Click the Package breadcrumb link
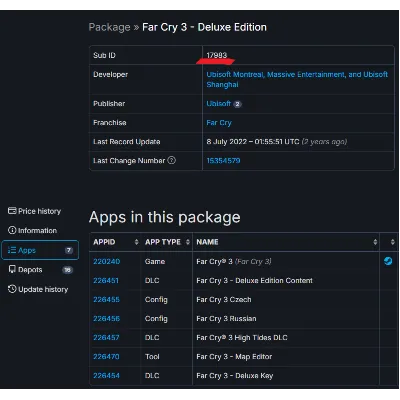The width and height of the screenshot is (400, 400). [109, 27]
